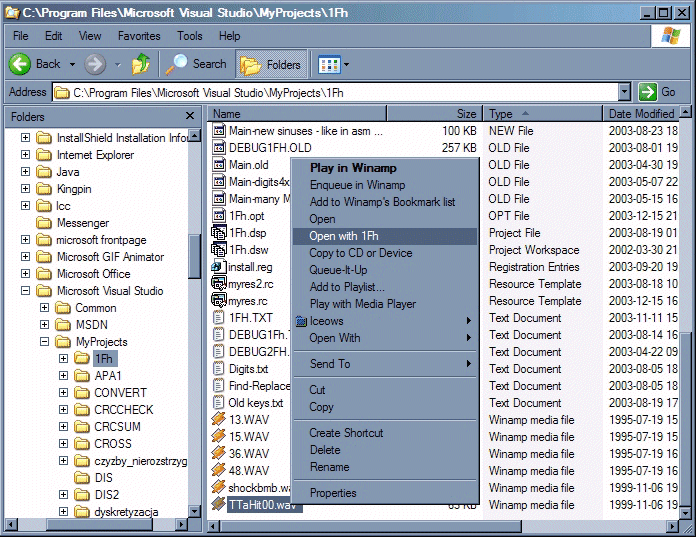
Task: Open the Views icon button
Action: [x=329, y=65]
